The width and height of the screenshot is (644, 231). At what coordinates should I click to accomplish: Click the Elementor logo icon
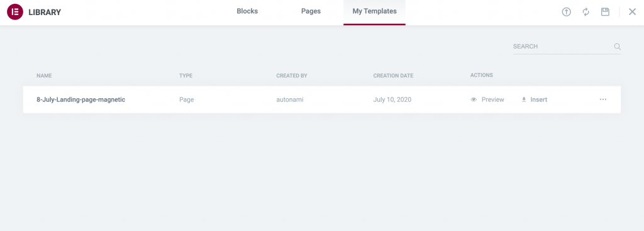click(15, 12)
